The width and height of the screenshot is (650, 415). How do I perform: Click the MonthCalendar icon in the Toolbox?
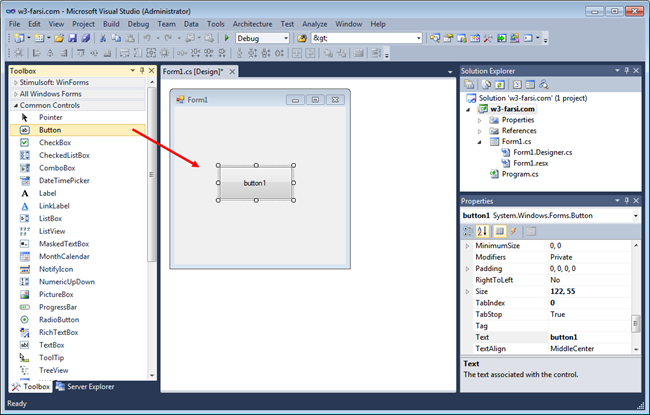pos(24,257)
